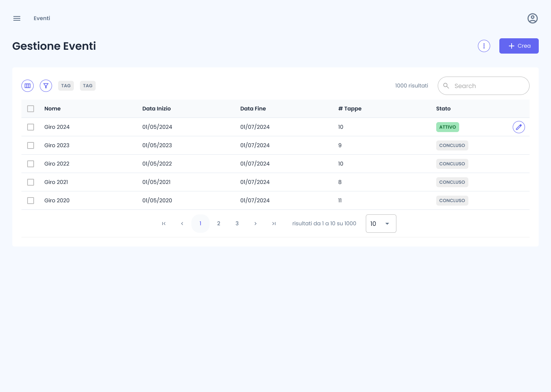Click the 'risultati da 1 a 10 su 1000' text
Image resolution: width=551 pixels, height=392 pixels.
click(324, 224)
